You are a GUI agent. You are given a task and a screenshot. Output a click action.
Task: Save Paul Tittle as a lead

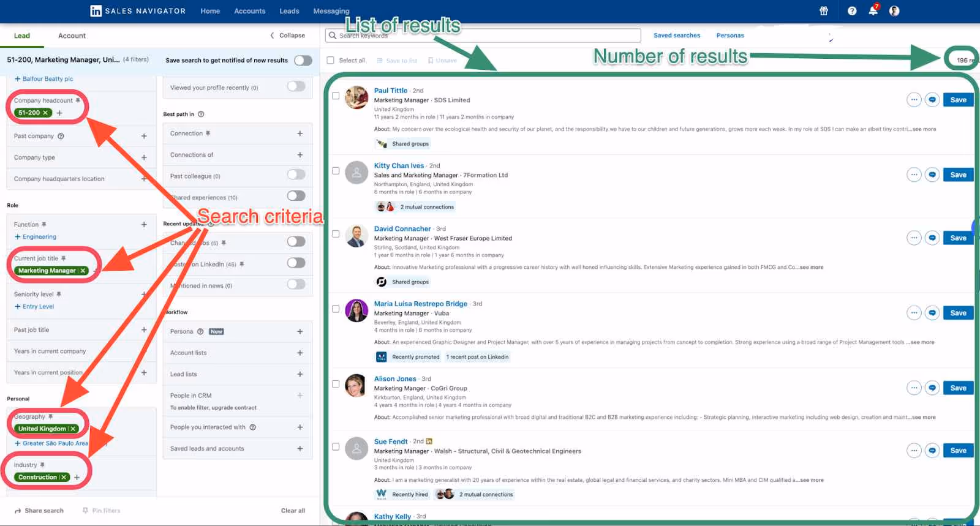point(959,100)
